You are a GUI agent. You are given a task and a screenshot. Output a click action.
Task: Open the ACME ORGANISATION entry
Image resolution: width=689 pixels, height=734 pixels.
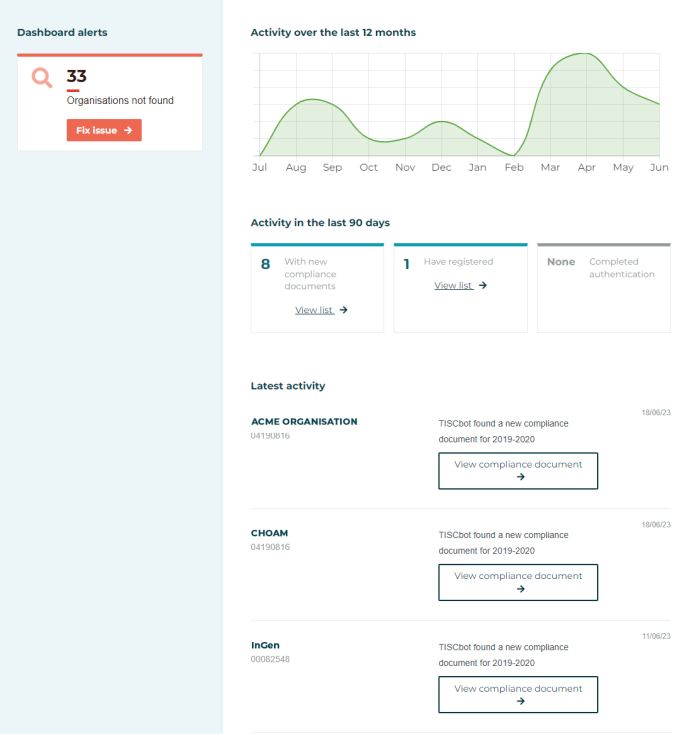pos(304,421)
